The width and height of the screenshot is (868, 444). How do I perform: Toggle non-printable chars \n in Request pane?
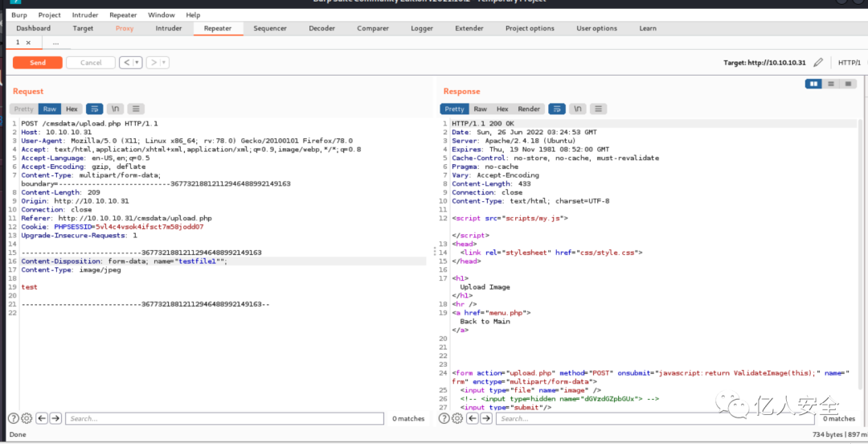pyautogui.click(x=115, y=109)
